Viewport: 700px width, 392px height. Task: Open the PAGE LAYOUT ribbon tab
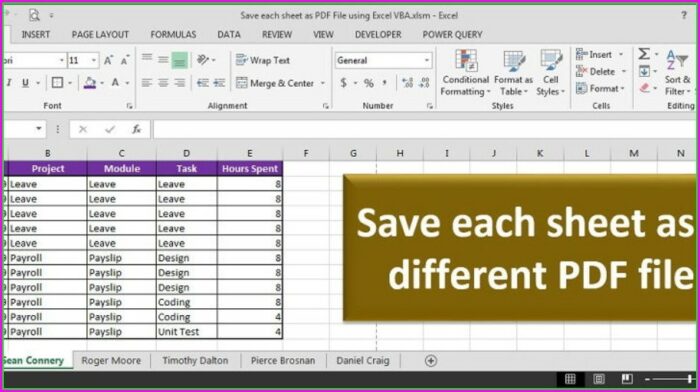(x=100, y=34)
